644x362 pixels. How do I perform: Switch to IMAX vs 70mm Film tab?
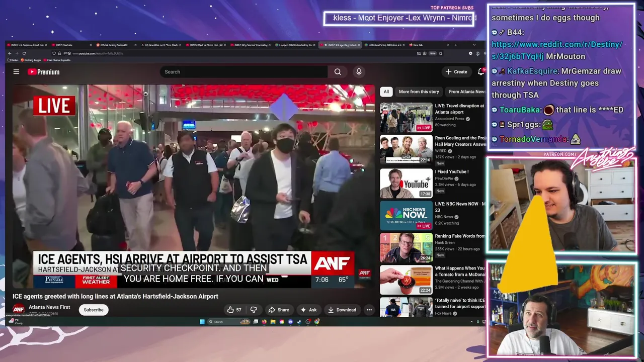(x=205, y=45)
